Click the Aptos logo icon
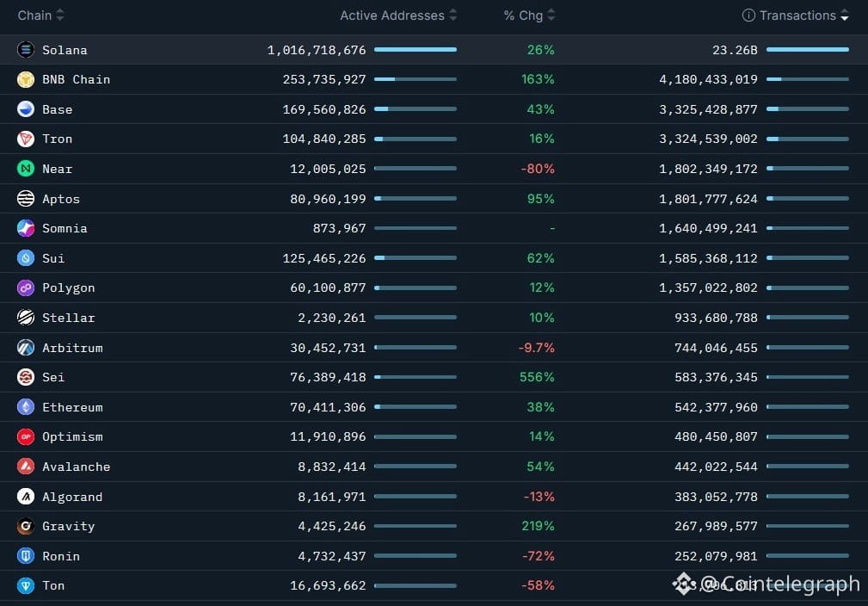868x606 pixels. coord(26,199)
